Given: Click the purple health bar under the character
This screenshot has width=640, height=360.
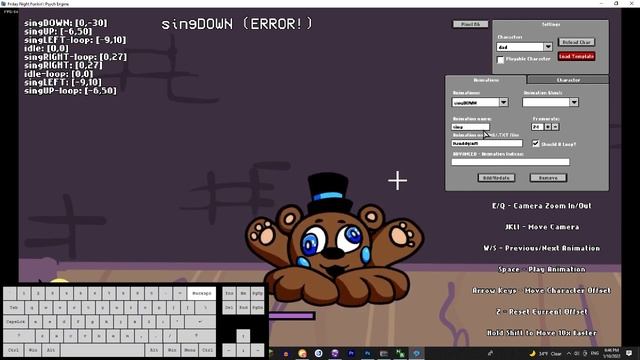Looking at the screenshot, I should pyautogui.click(x=292, y=316).
